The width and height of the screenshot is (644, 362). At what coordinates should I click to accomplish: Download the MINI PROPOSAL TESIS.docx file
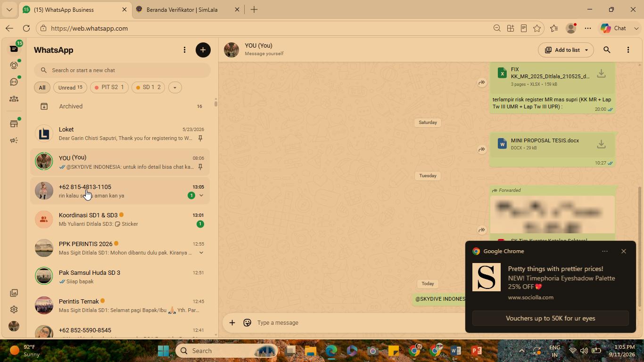(x=601, y=144)
